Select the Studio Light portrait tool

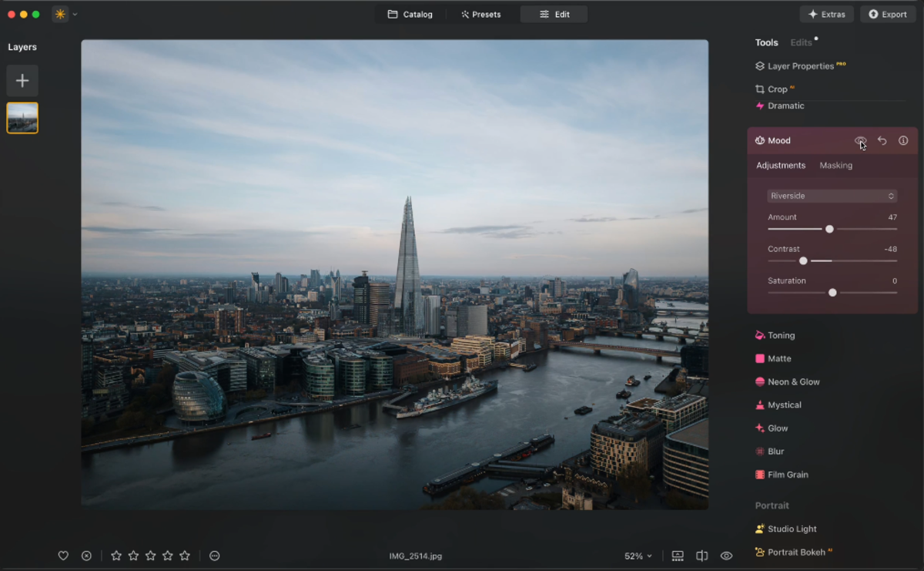[791, 529]
